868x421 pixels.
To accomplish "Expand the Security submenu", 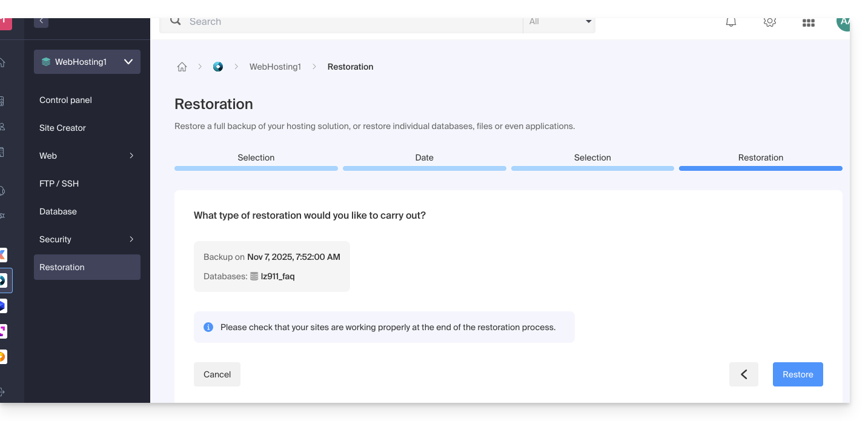I will (131, 239).
